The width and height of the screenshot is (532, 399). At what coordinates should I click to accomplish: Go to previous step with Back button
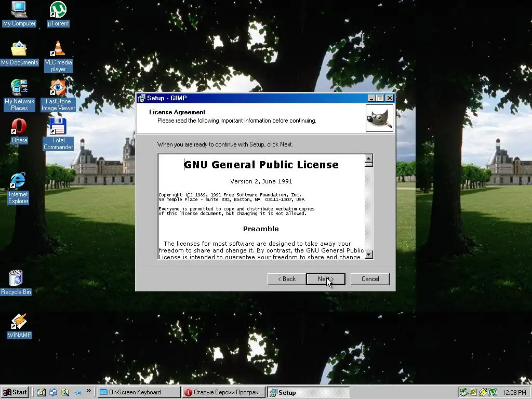tap(287, 279)
